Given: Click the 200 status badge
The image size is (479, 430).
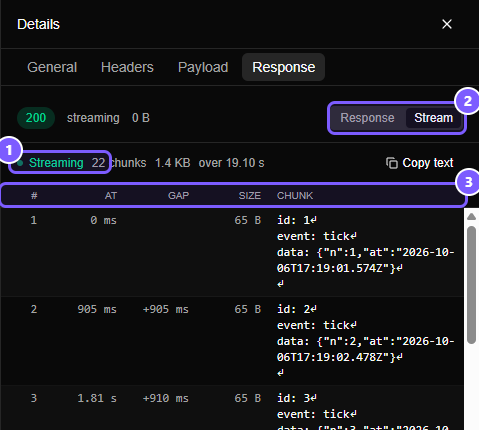Looking at the screenshot, I should point(36,118).
